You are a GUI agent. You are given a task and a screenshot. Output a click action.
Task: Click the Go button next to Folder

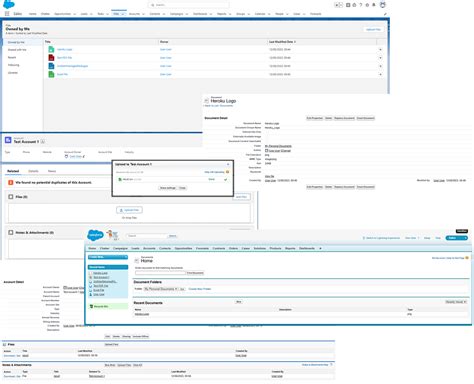tap(182, 289)
